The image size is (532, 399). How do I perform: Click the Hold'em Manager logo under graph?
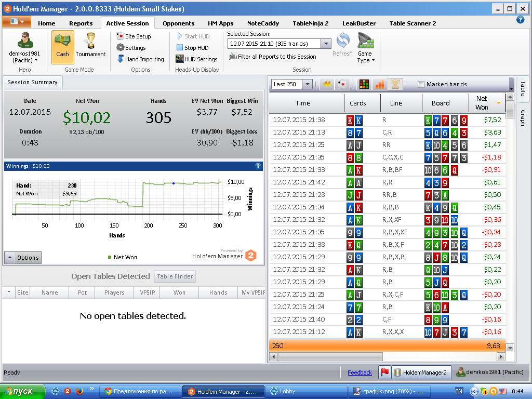(251, 256)
